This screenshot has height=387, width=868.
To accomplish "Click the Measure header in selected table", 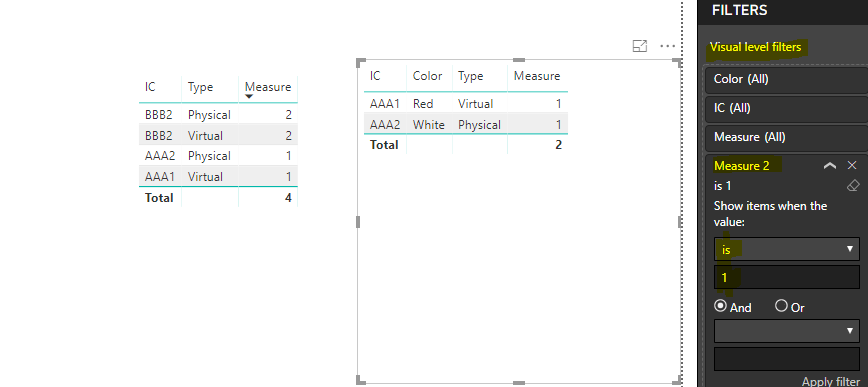I will coord(537,76).
